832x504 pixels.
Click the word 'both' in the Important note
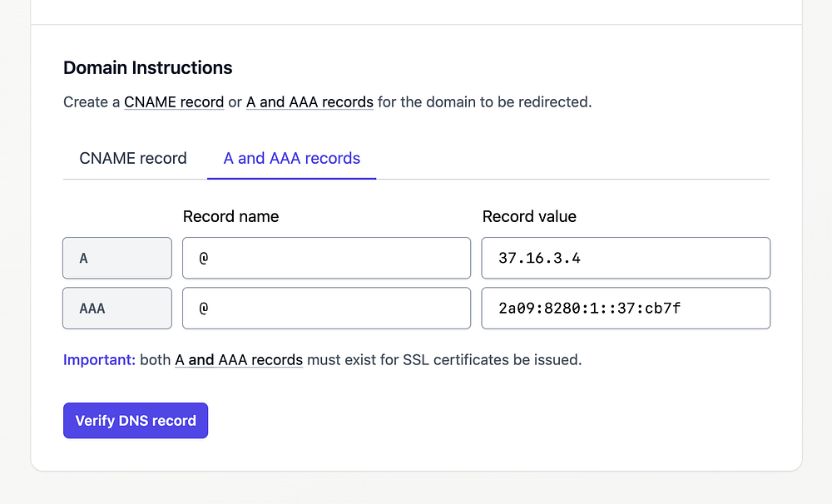[155, 360]
